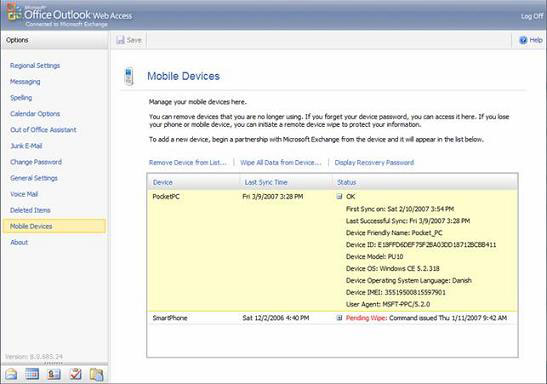Viewport: 547px width, 384px height.
Task: Open Out of Office Assistant
Action: [43, 130]
